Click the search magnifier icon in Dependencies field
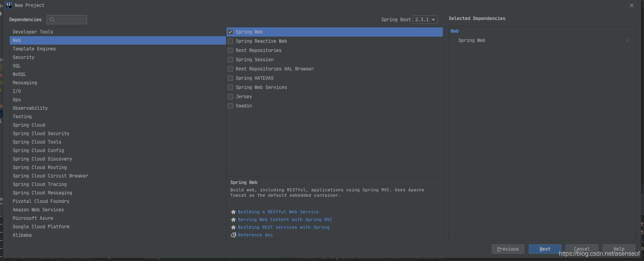Image resolution: width=644 pixels, height=261 pixels. tap(52, 20)
